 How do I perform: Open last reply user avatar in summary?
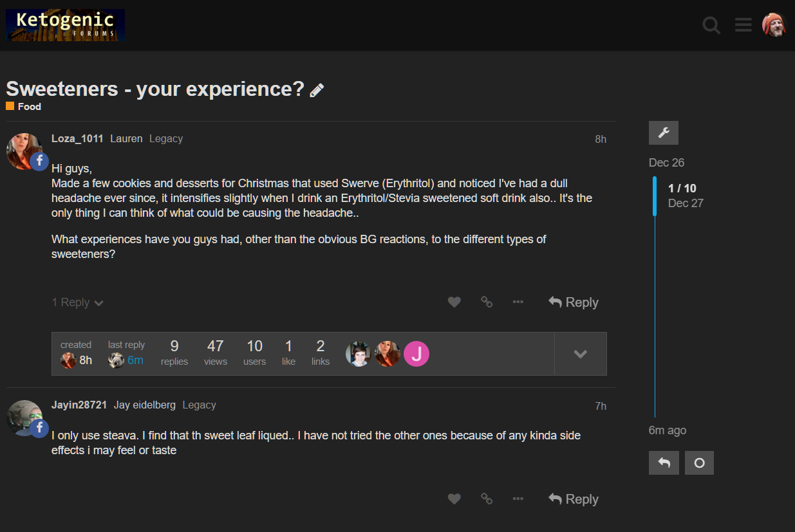[x=116, y=360]
